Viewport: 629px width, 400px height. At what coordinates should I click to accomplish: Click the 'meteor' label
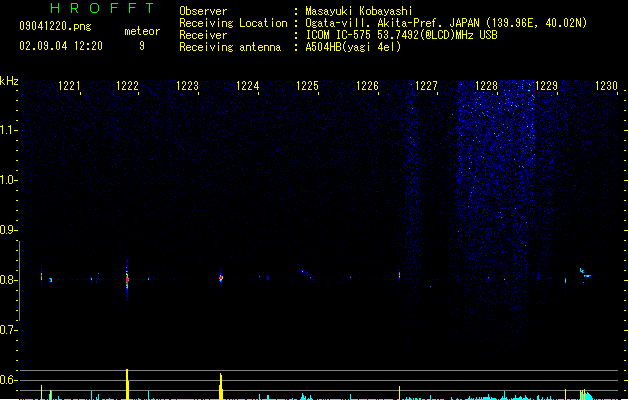[x=142, y=31]
